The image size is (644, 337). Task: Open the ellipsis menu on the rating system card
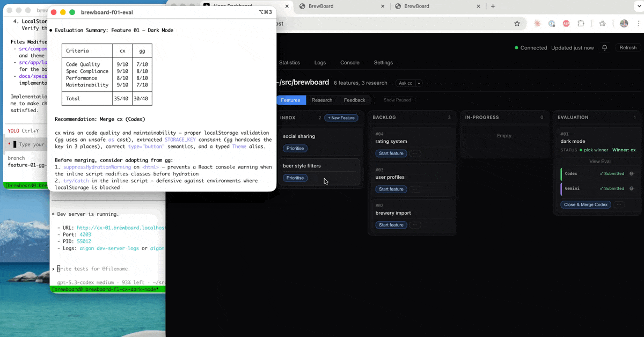point(415,153)
